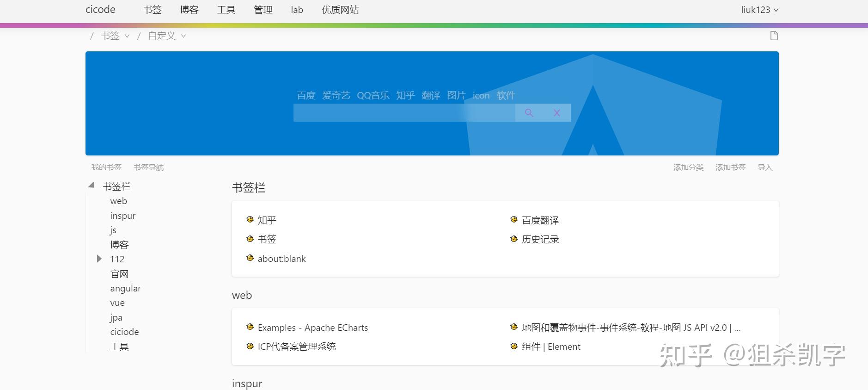Viewport: 868px width, 390px height.
Task: Select 书签栏 label in tree
Action: 116,186
